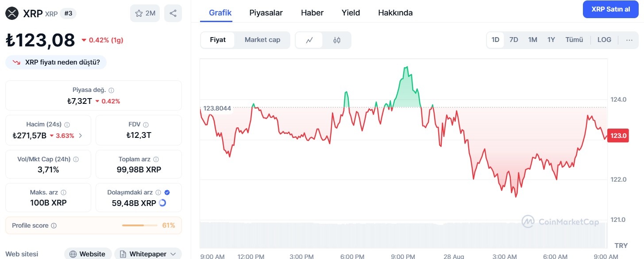Open the Grafik tab
This screenshot has height=259, width=644.
tap(220, 13)
